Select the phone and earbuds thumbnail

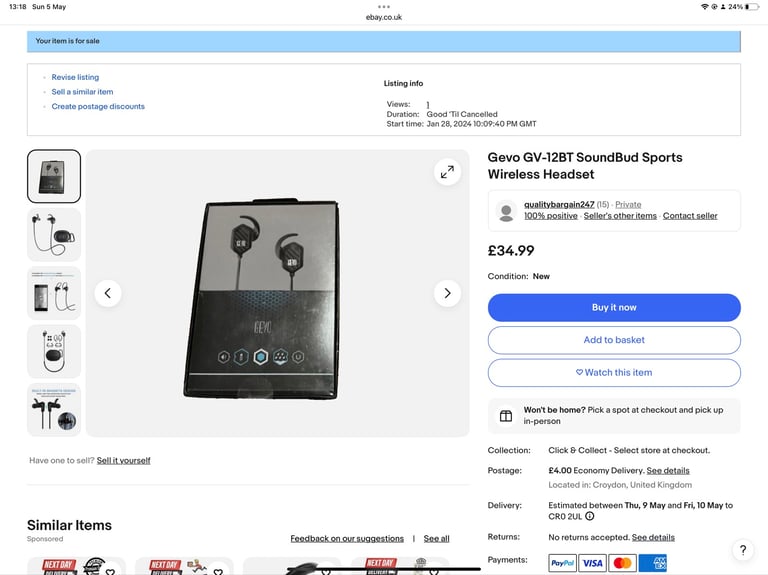tap(54, 293)
